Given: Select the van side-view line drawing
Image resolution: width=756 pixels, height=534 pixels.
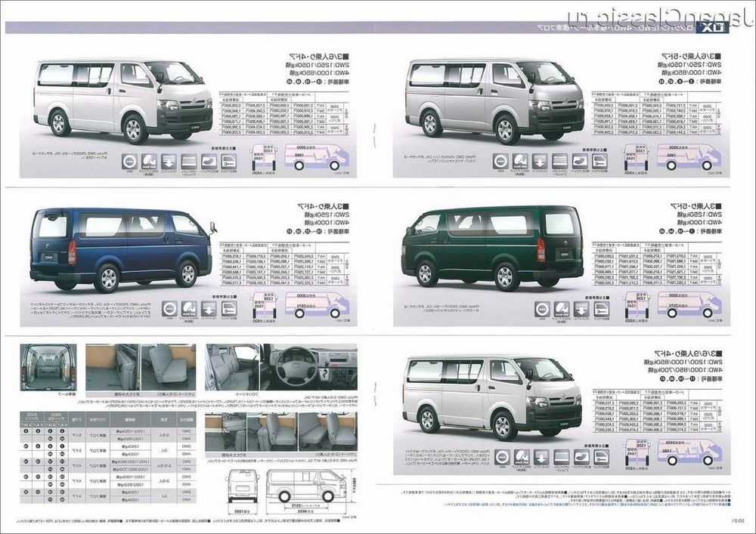Looking at the screenshot, I should click(x=307, y=486).
